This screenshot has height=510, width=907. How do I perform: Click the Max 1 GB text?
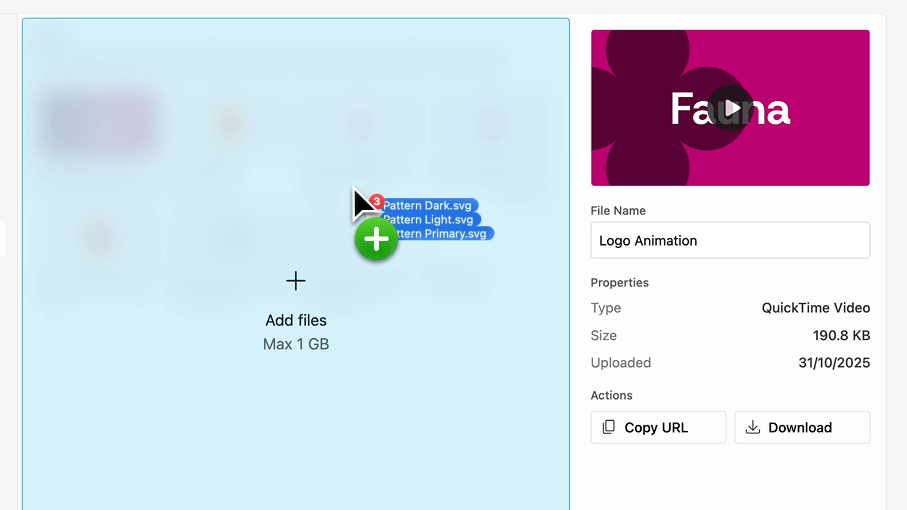click(296, 345)
